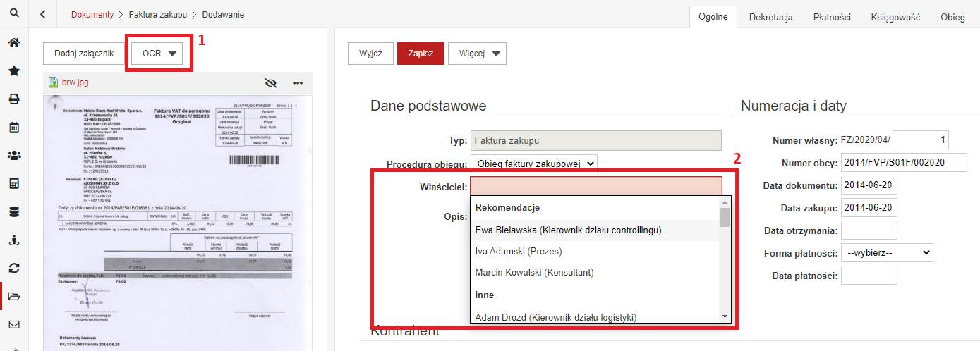Go to home icon in sidebar
980x351 pixels.
(14, 43)
